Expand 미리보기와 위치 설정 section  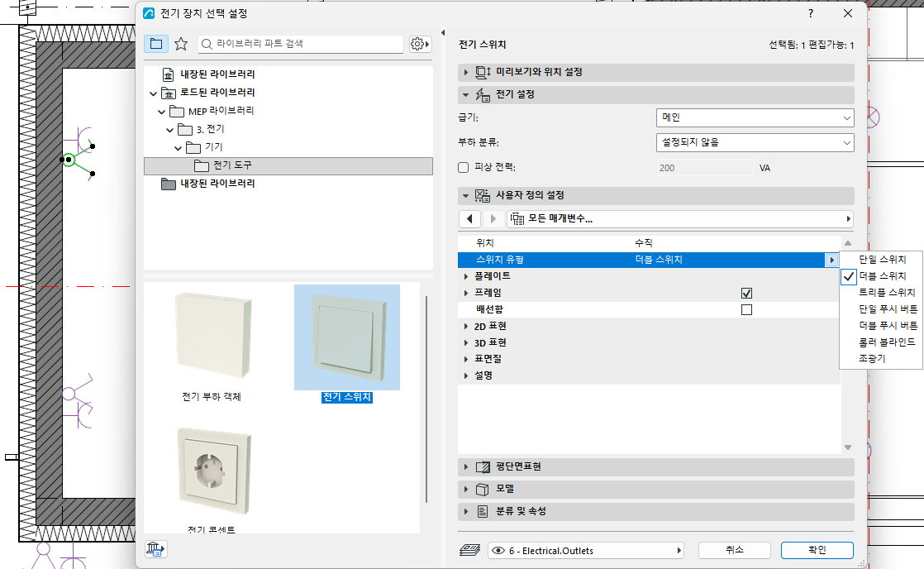[656, 72]
